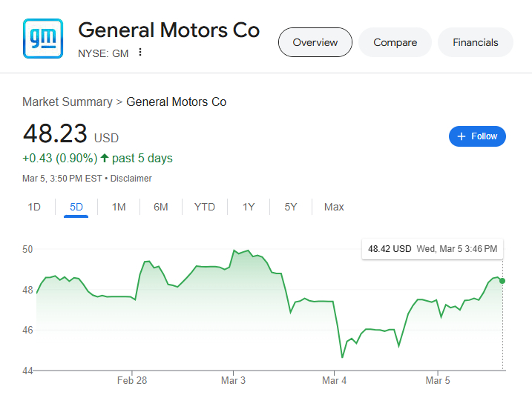Show the Max time range chart
Image resolution: width=532 pixels, height=395 pixels.
[x=334, y=207]
